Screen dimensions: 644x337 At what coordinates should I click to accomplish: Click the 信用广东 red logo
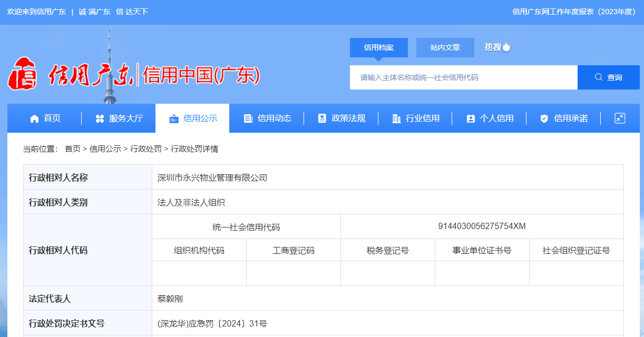22,74
